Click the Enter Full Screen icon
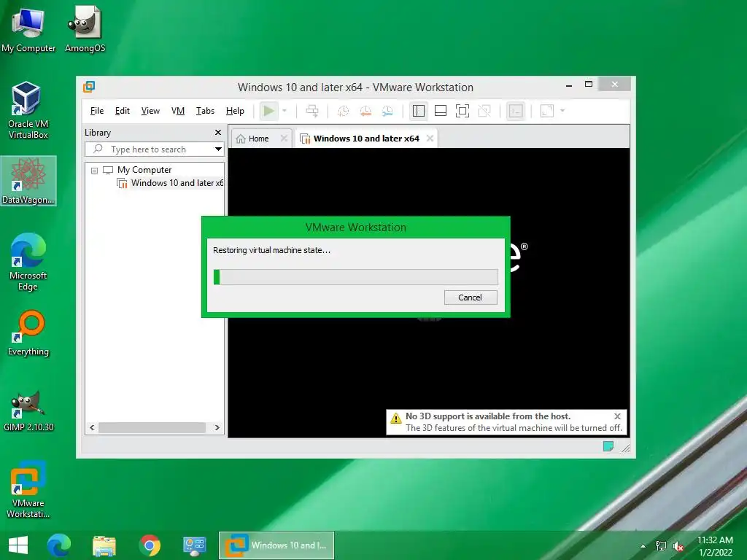The height and width of the screenshot is (560, 747). click(462, 111)
